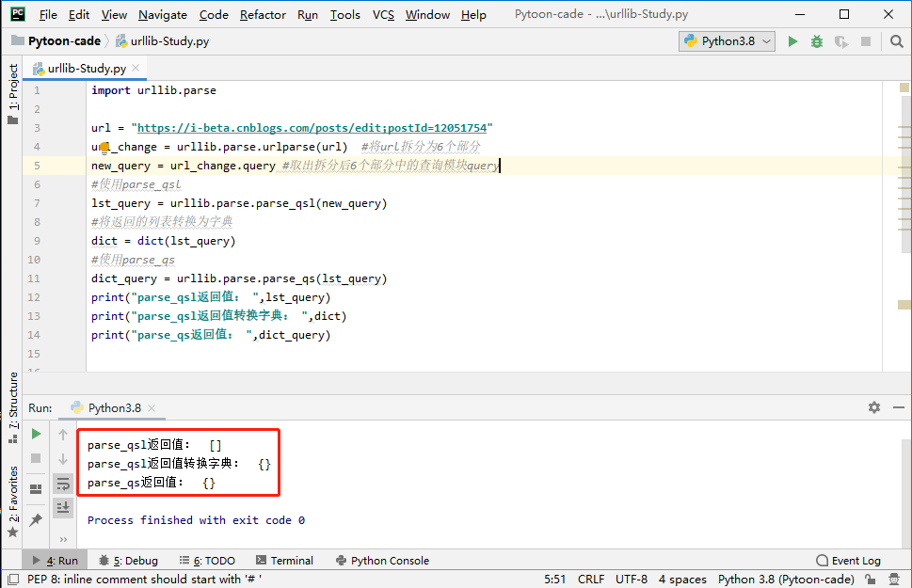Viewport: 912px width, 588px height.
Task: Open the Event Log
Action: pos(849,561)
